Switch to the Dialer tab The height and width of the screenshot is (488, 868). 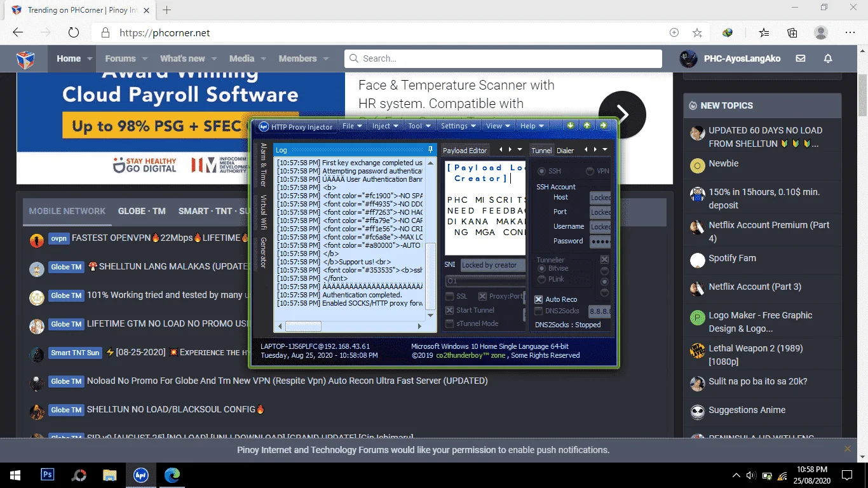coord(565,151)
